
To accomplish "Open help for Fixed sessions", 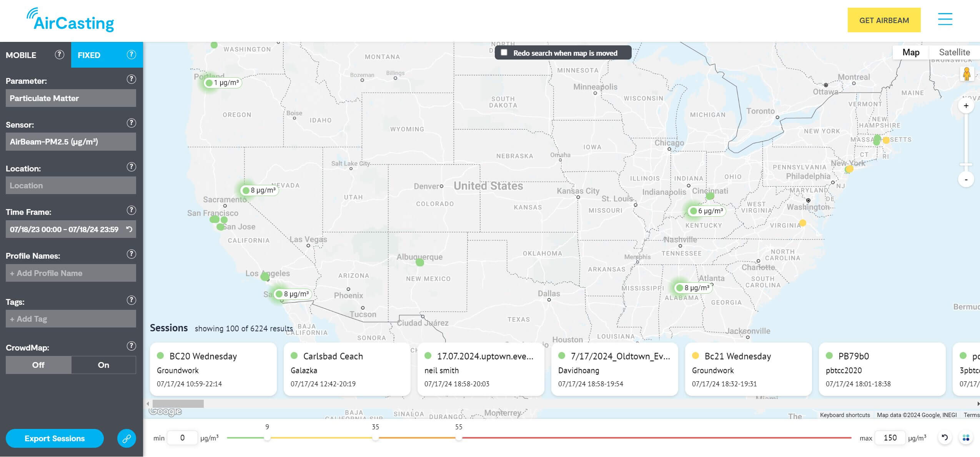I will [x=131, y=55].
